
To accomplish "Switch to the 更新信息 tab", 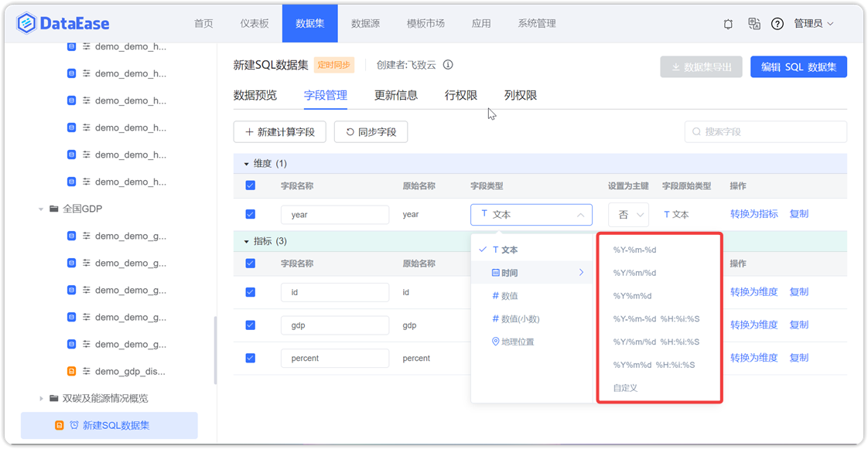I will 396,95.
